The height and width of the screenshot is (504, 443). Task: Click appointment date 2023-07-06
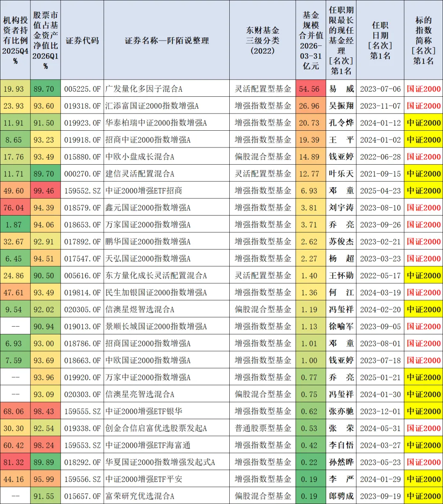(380, 89)
